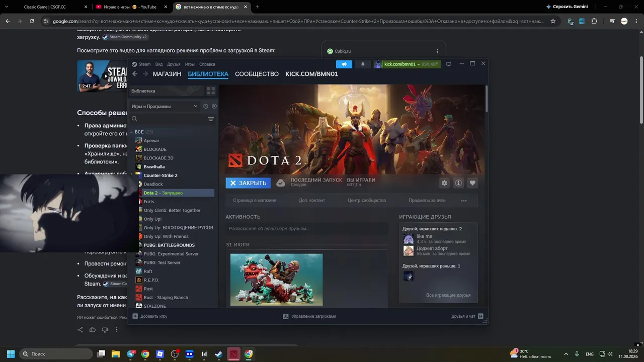Screen dimensions: 644x362
Task: Open library advanced filters icon
Action: tap(211, 119)
